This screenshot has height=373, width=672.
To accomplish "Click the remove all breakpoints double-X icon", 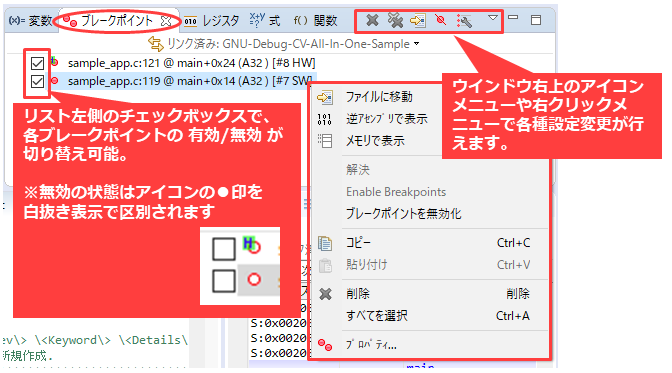I will tap(395, 20).
